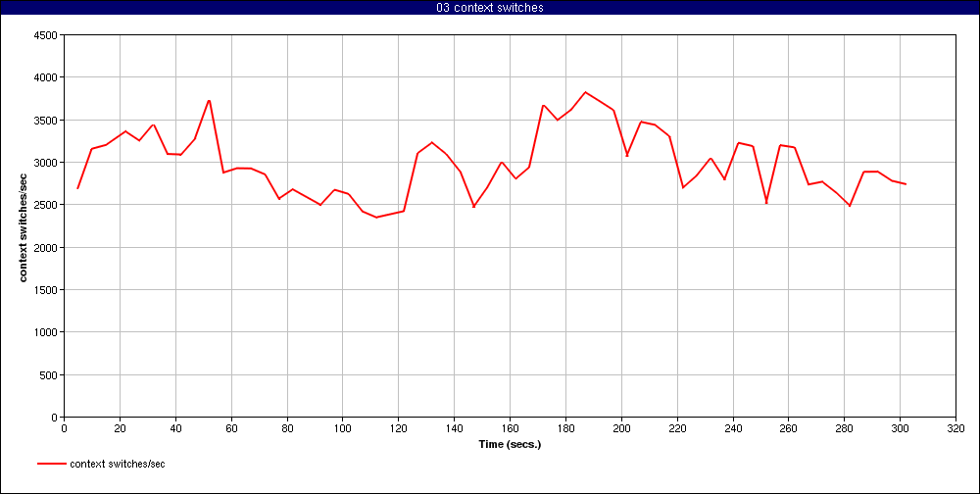This screenshot has height=494, width=980.
Task: Click the x-axis label 180
Action: pos(565,428)
